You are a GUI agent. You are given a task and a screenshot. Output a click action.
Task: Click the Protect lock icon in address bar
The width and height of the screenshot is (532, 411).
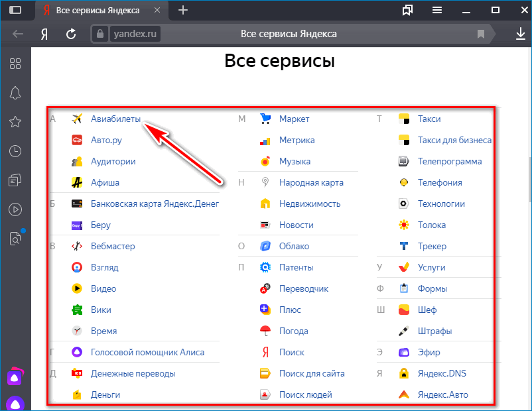pos(101,34)
